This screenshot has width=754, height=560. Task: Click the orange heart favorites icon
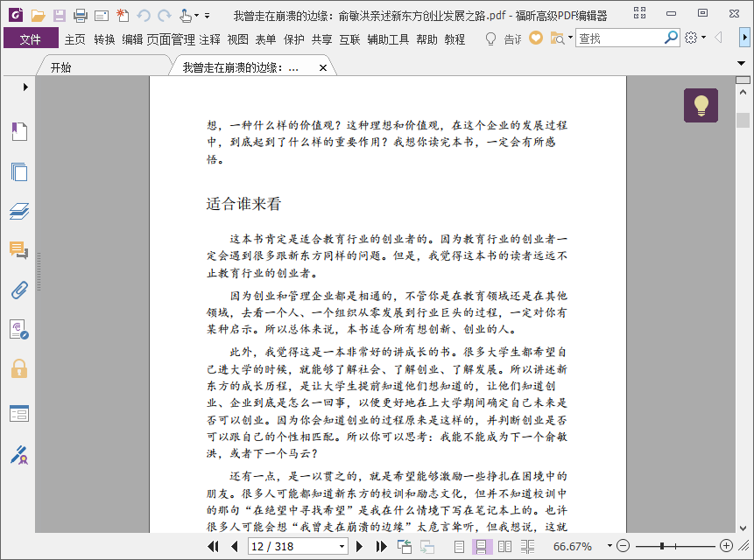pos(536,38)
